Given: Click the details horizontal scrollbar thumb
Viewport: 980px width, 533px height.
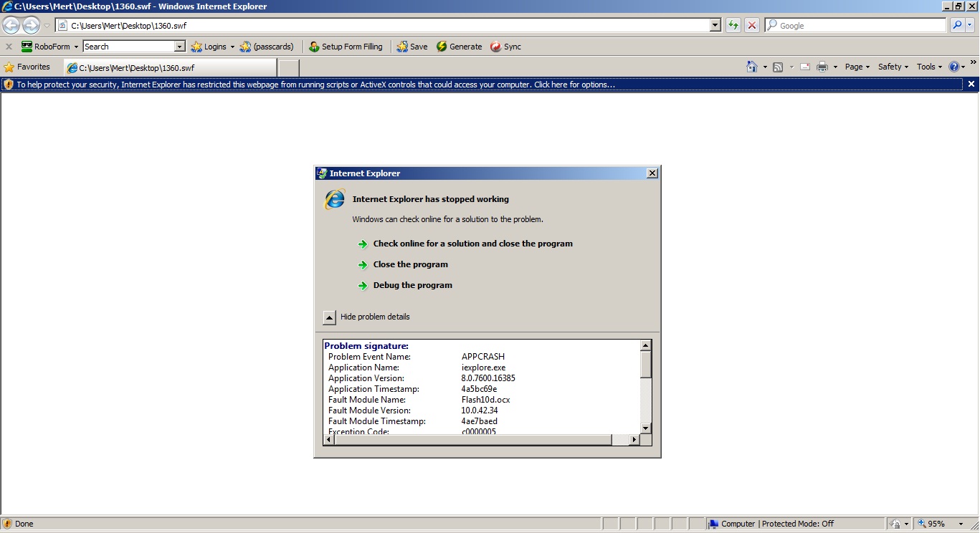Looking at the screenshot, I should pyautogui.click(x=473, y=440).
